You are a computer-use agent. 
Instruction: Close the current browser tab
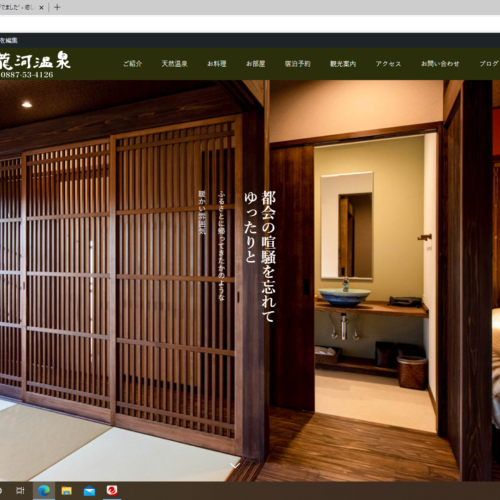coord(41,7)
